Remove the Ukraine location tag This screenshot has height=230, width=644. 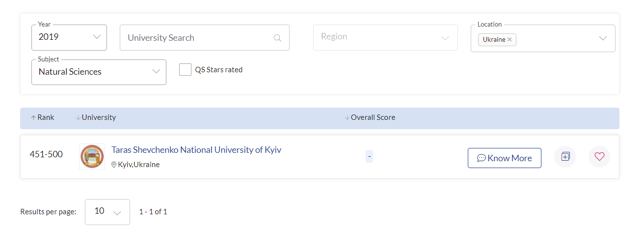pos(510,39)
